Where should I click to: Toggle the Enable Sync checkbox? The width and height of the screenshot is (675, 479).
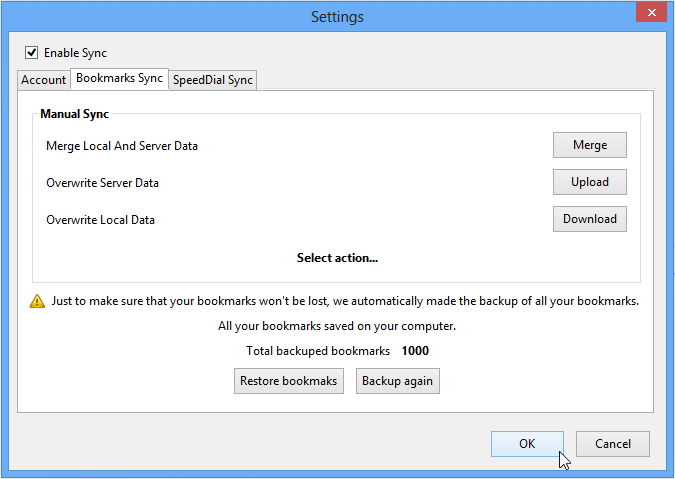32,53
